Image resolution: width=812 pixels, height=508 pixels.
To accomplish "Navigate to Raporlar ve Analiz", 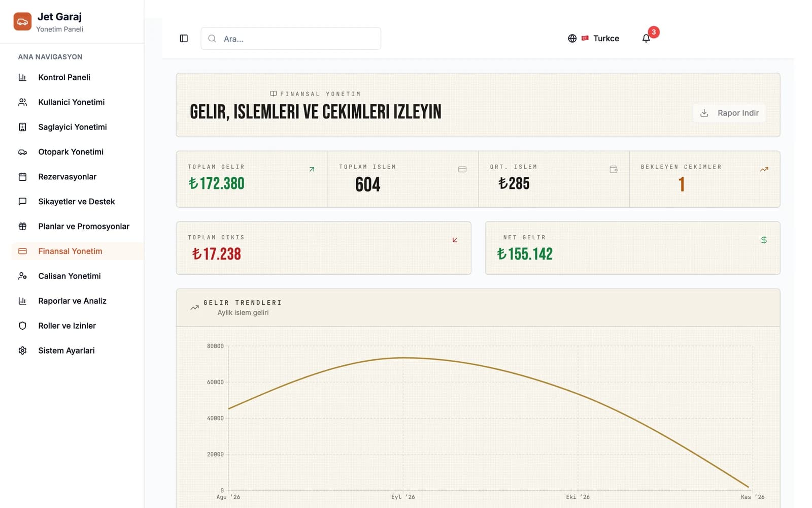I will [77, 301].
